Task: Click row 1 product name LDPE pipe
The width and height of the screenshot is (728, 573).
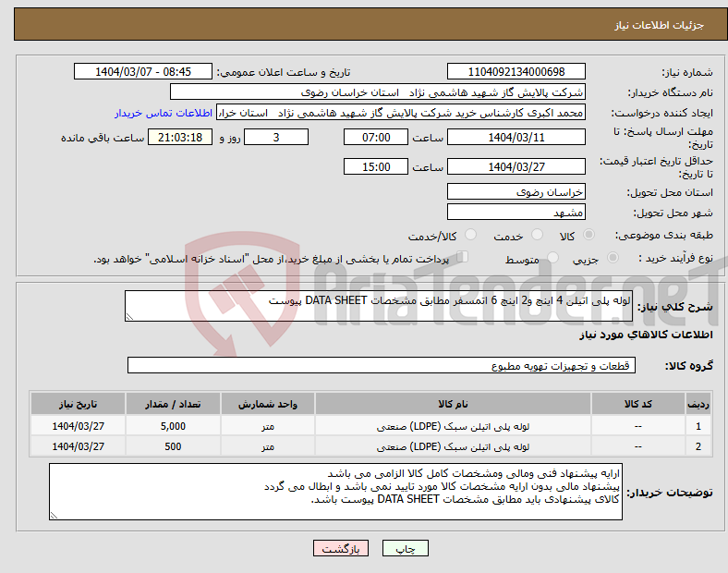Action: pyautogui.click(x=453, y=426)
